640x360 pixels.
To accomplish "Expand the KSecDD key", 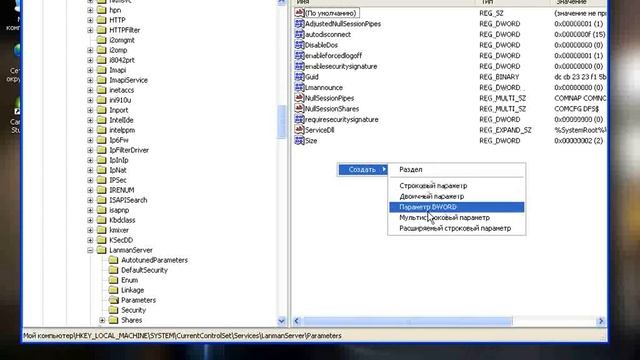I will (90, 240).
